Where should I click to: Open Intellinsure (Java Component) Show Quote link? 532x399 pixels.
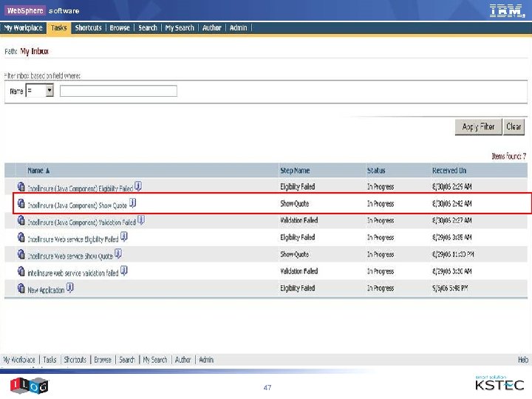coord(77,205)
